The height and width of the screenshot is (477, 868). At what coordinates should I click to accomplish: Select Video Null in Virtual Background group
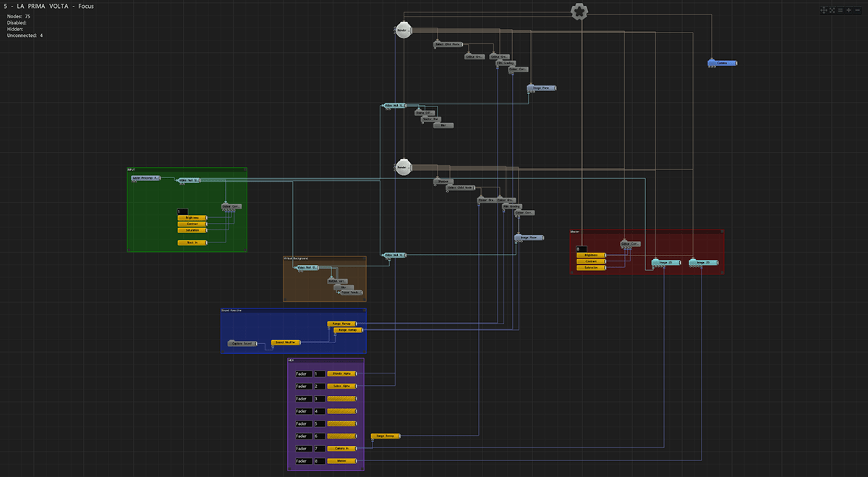pyautogui.click(x=307, y=268)
